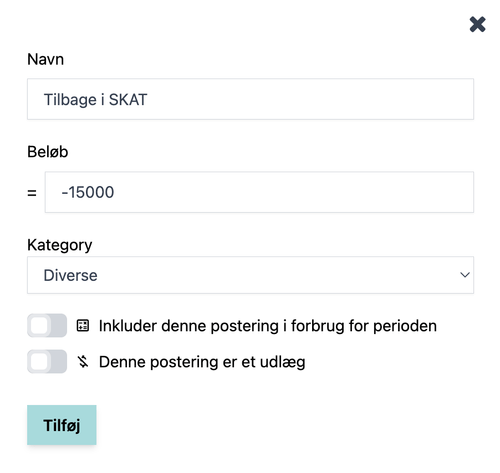The height and width of the screenshot is (473, 500).
Task: Click the calculator icon beside Inkluder denne postering
Action: [83, 325]
